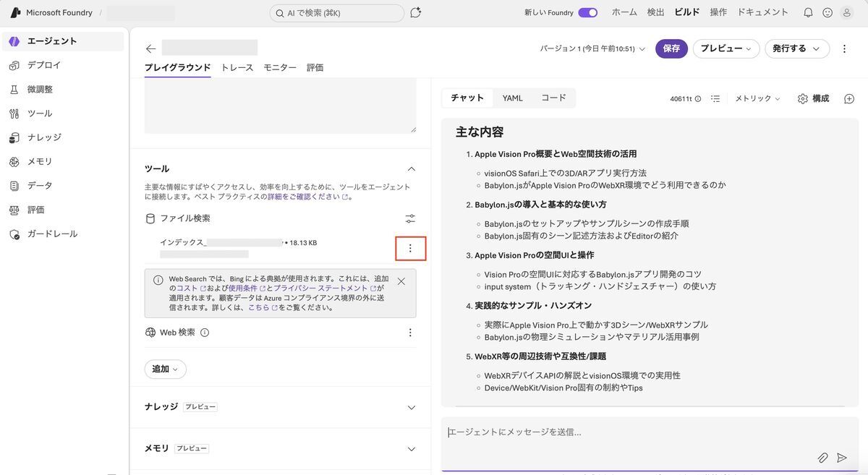Click the ファイル検索 tool label
This screenshot has height=475, width=868.
[x=185, y=218]
